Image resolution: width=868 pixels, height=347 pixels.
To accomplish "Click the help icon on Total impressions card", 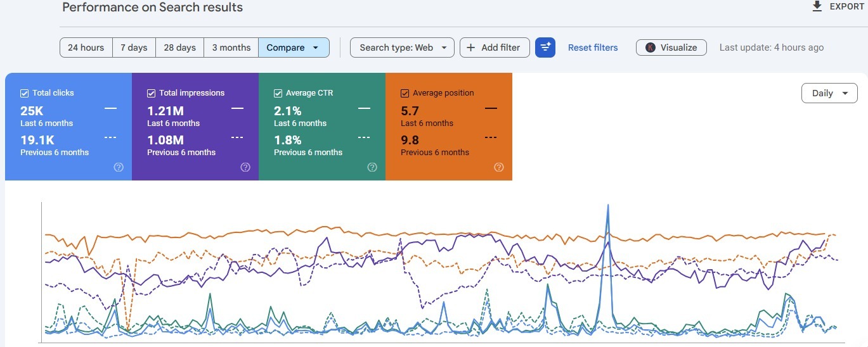I will pyautogui.click(x=245, y=167).
